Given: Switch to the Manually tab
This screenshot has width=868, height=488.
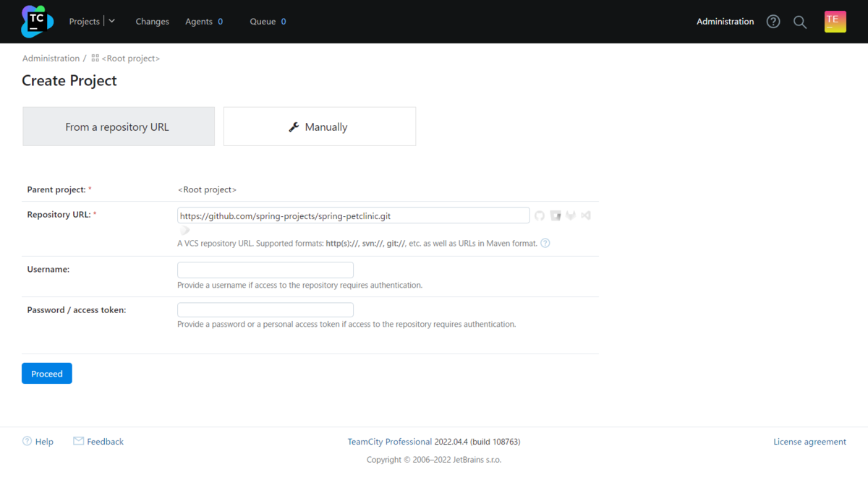Looking at the screenshot, I should click(x=319, y=127).
